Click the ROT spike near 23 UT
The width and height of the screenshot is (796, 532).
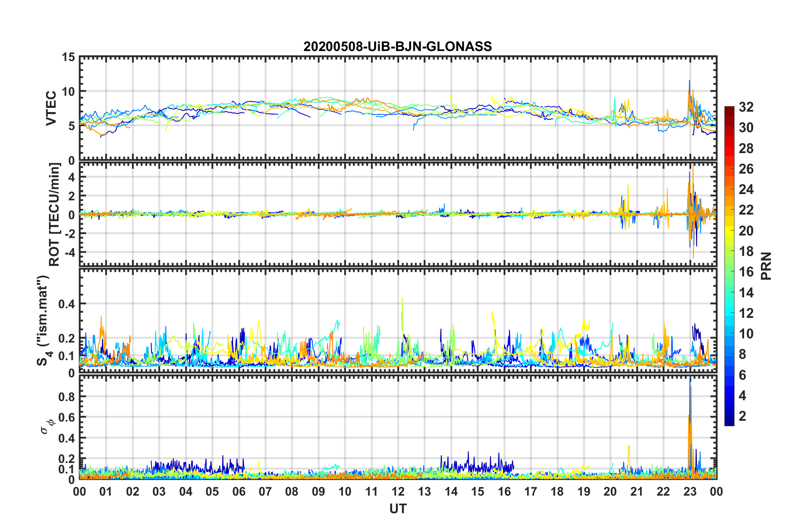(x=693, y=211)
